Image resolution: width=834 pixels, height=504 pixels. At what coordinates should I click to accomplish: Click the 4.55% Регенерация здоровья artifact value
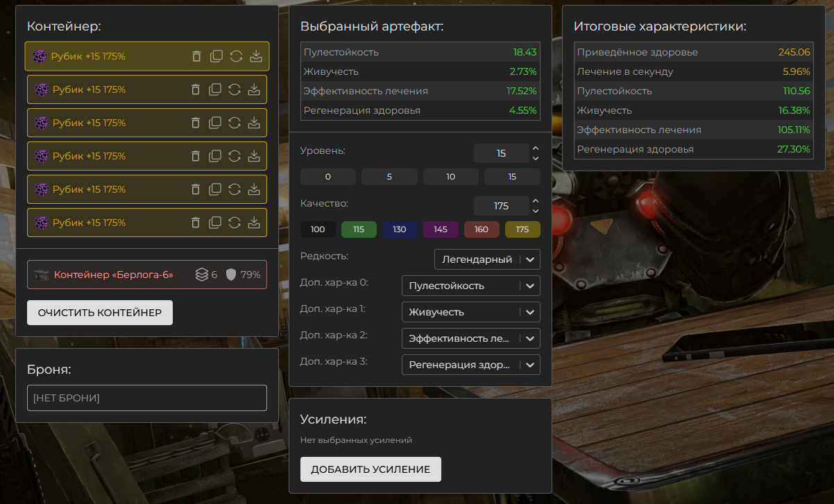click(523, 110)
